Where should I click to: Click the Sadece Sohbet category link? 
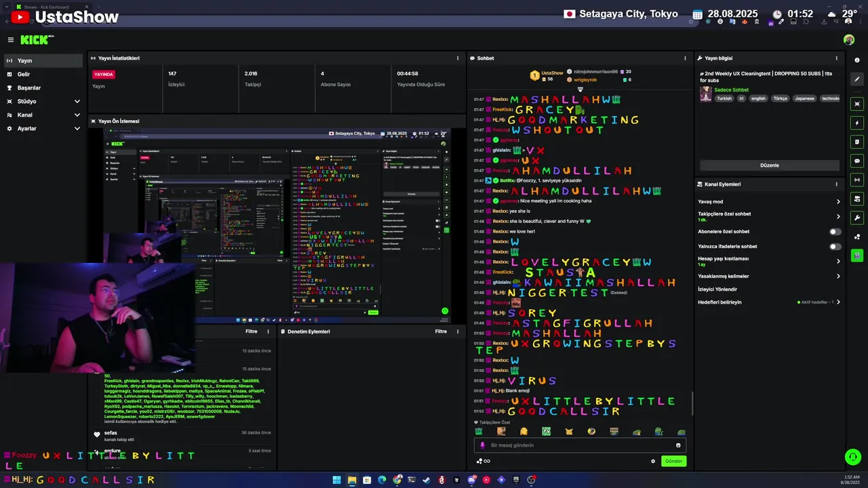pos(732,90)
